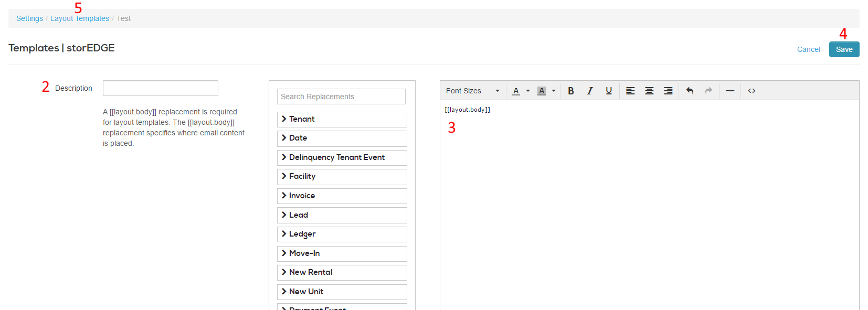Expand the Move-In section

[x=342, y=253]
